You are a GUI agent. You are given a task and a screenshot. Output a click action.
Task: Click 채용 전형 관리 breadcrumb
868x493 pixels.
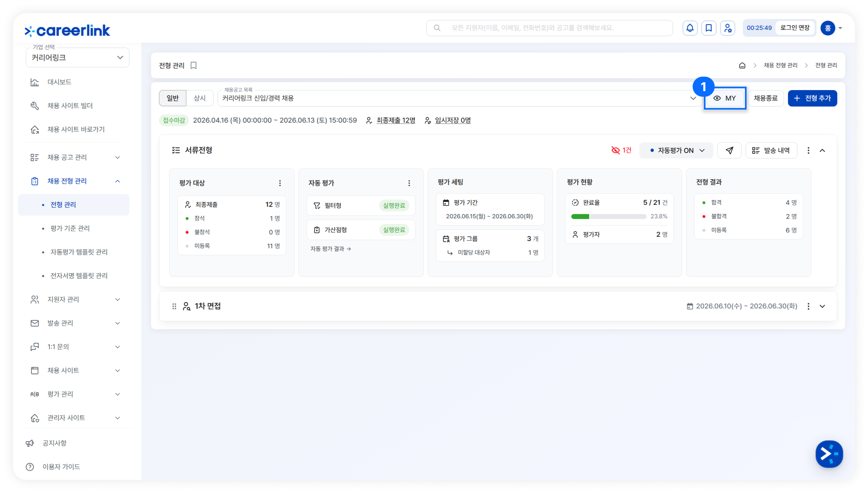(x=780, y=65)
